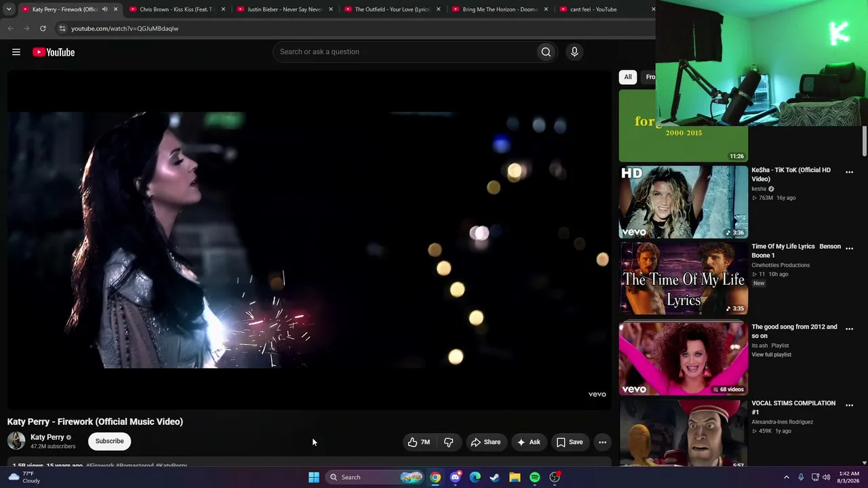
Task: Focus the YouTube search box
Action: [405, 52]
